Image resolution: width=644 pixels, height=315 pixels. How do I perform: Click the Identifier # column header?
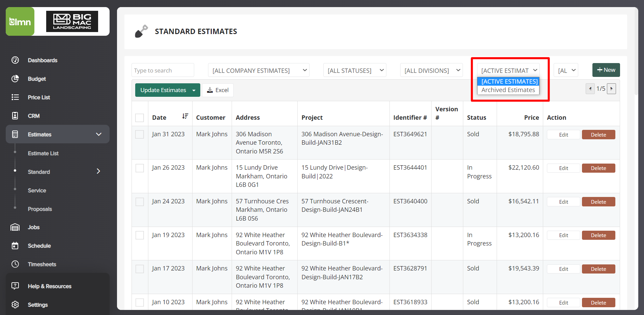pyautogui.click(x=410, y=117)
